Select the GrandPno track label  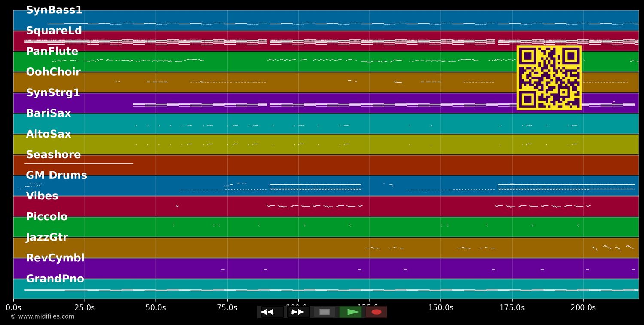55,279
